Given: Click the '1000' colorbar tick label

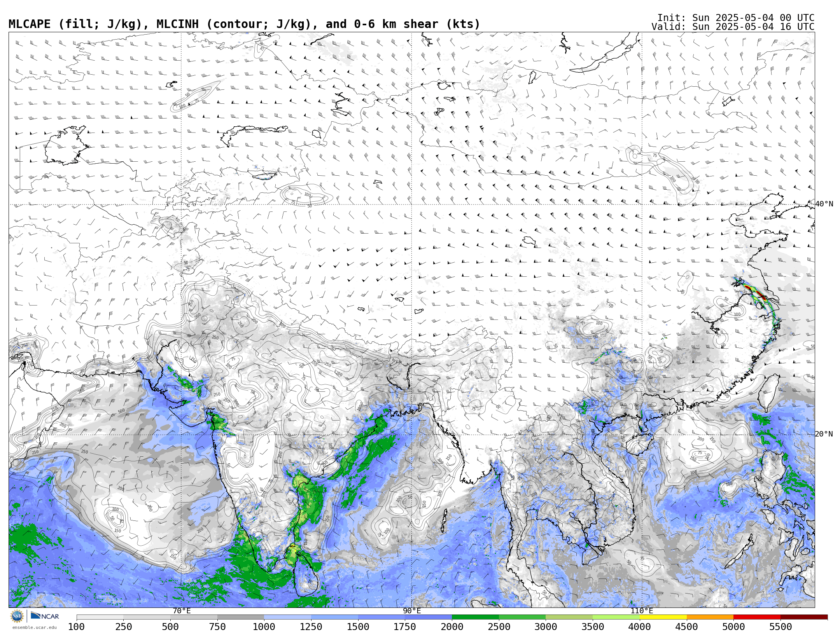Looking at the screenshot, I should tap(264, 627).
